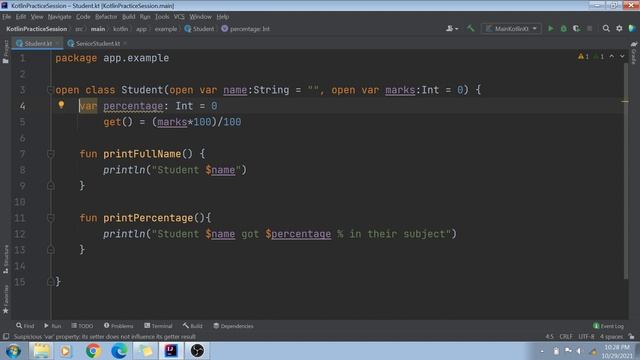640x360 pixels.
Task: Click the main breadcrumb segment
Action: pyautogui.click(x=98, y=29)
